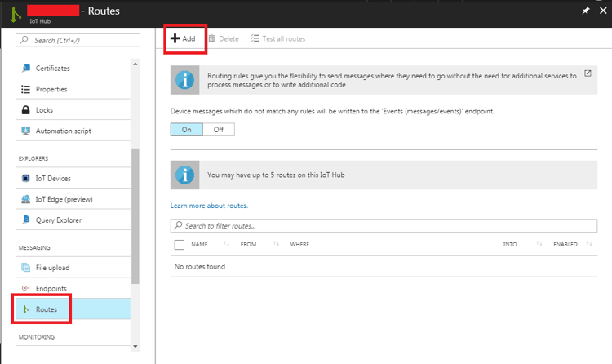Set the fallback route toggle to On
The height and width of the screenshot is (364, 612).
click(186, 130)
